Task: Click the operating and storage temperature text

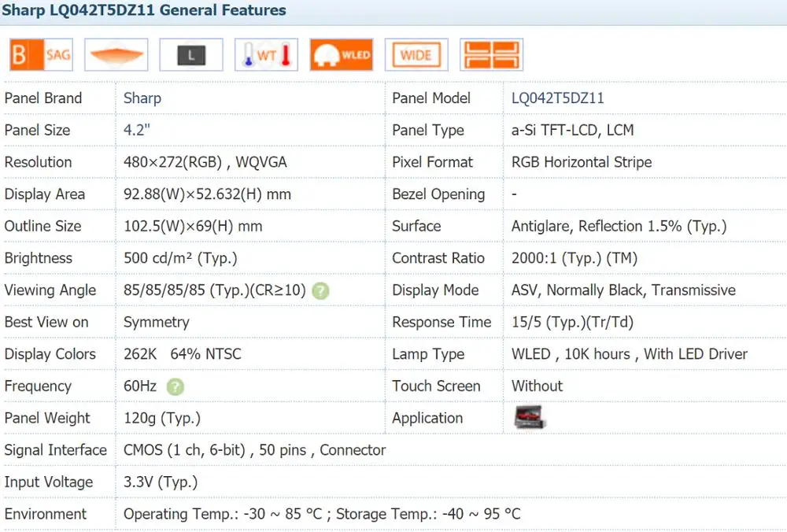Action: tap(322, 514)
